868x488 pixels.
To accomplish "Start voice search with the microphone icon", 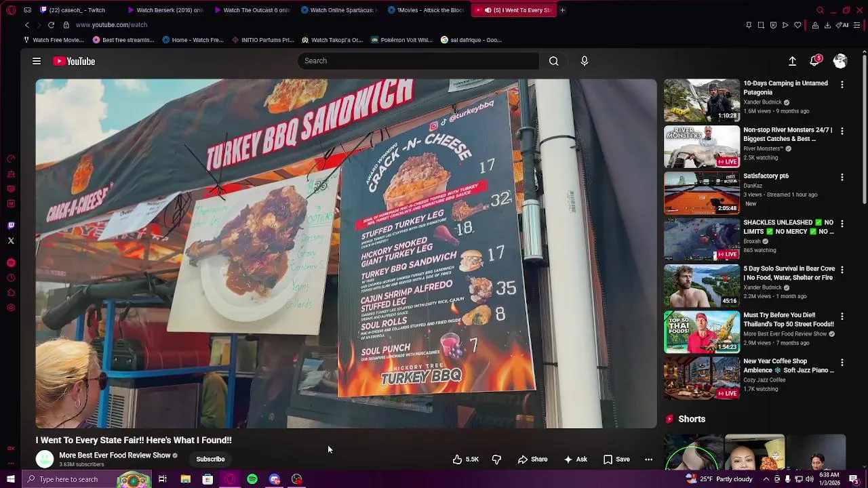I will coord(585,61).
